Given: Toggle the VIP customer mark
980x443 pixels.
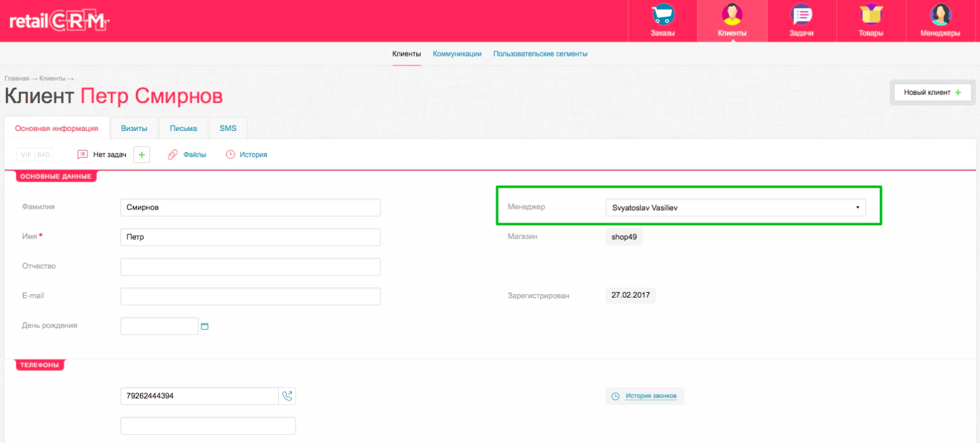Looking at the screenshot, I should pyautogui.click(x=26, y=155).
